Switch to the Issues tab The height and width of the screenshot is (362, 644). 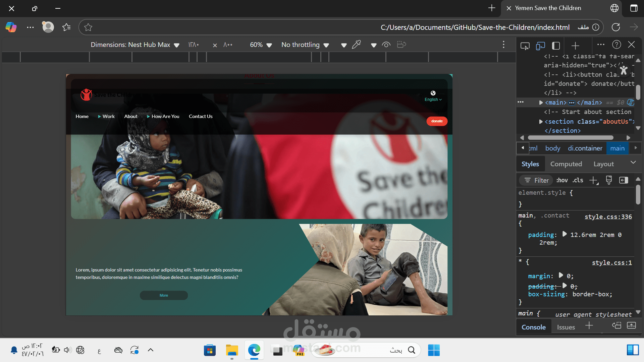click(566, 327)
